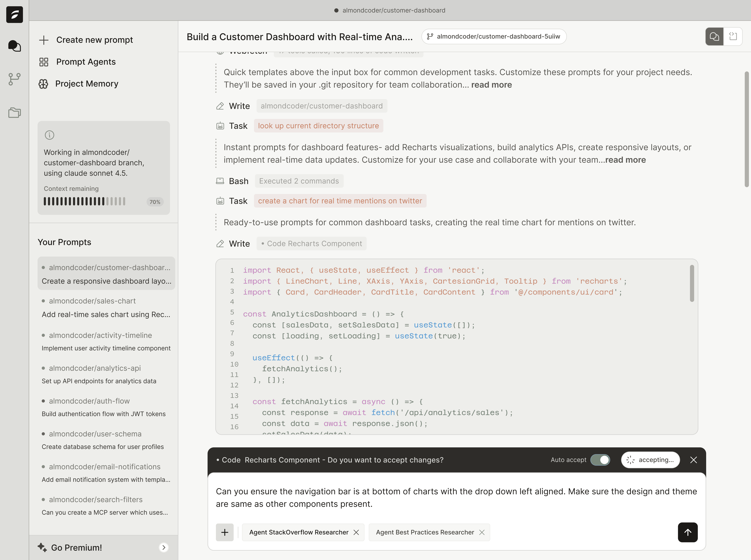Click the info icon in the context card
Screen dimensions: 751x560
click(x=50, y=135)
